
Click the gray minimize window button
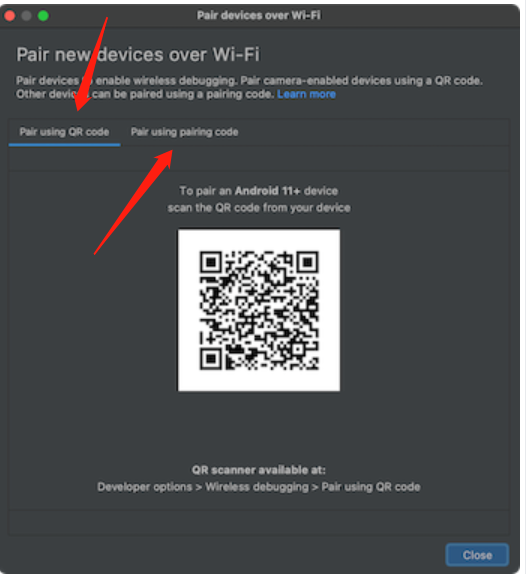(26, 16)
